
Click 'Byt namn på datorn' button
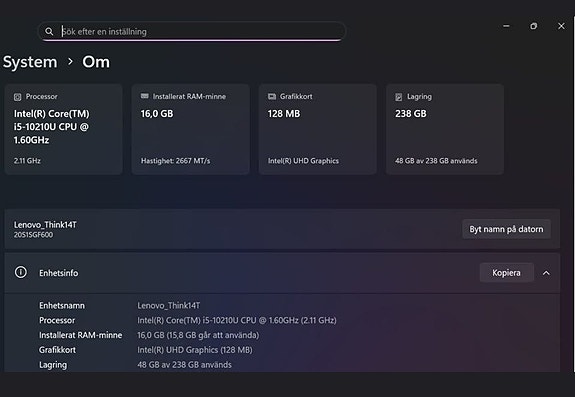pos(506,229)
